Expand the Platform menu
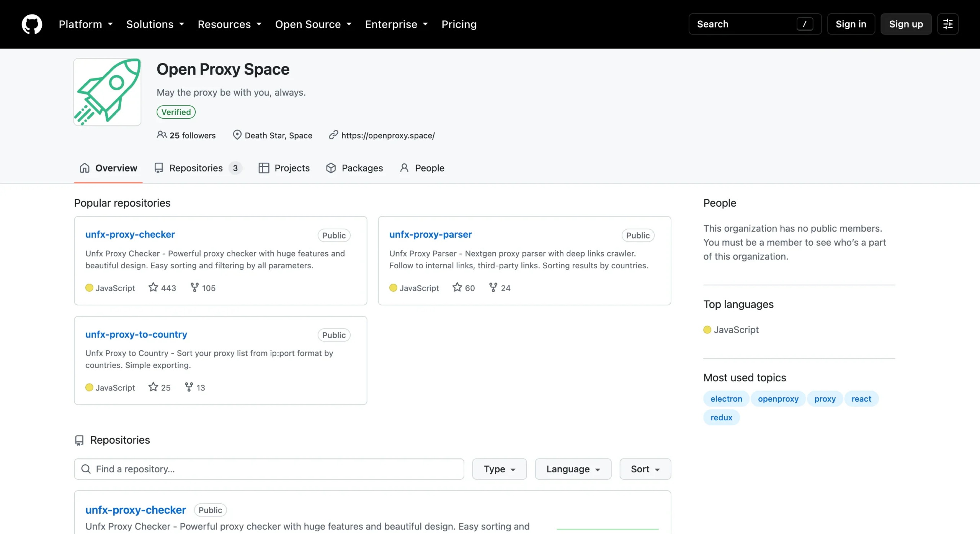The width and height of the screenshot is (980, 534). click(x=86, y=24)
